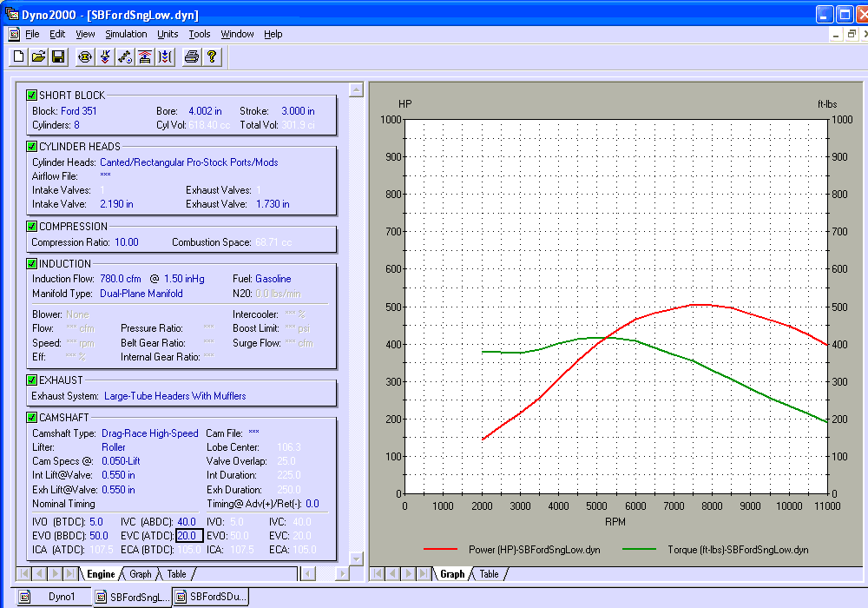Viewport: 868px width, 608px height.
Task: Open an existing dyno file
Action: pos(38,56)
